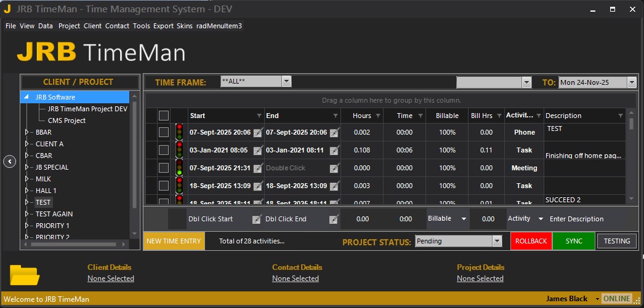Check the box for the Phone activity row

tap(163, 132)
